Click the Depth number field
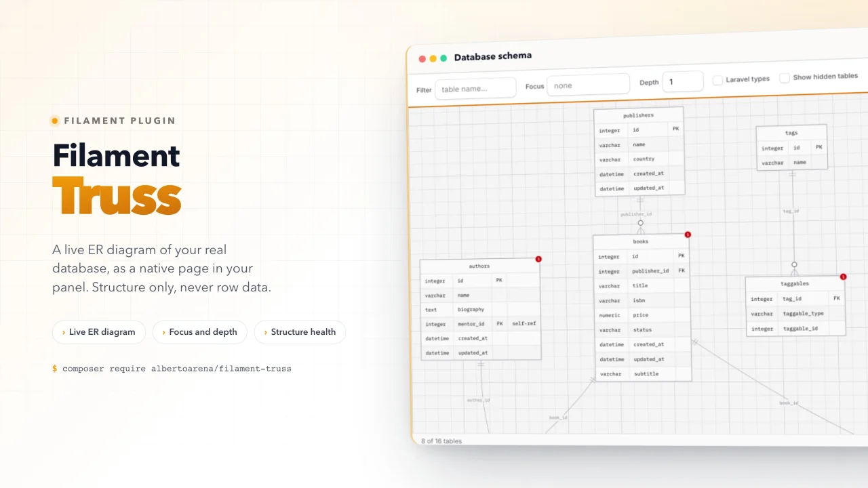This screenshot has height=488, width=868. (683, 81)
